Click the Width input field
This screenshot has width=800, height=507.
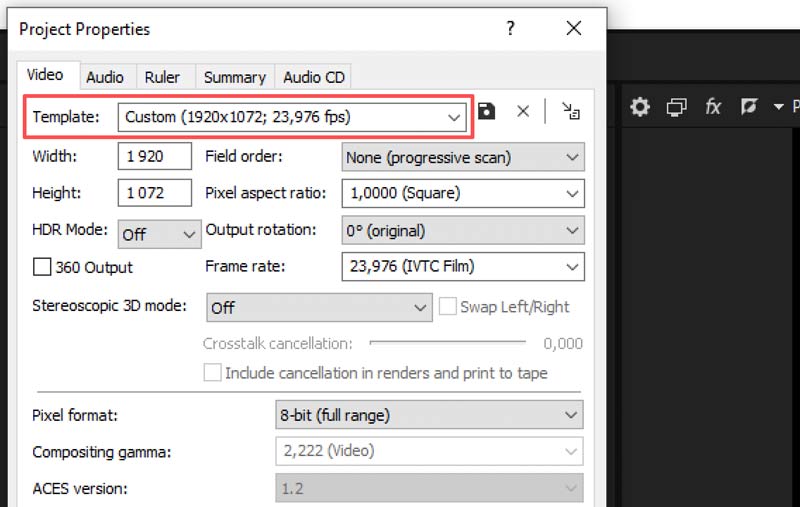pos(155,156)
